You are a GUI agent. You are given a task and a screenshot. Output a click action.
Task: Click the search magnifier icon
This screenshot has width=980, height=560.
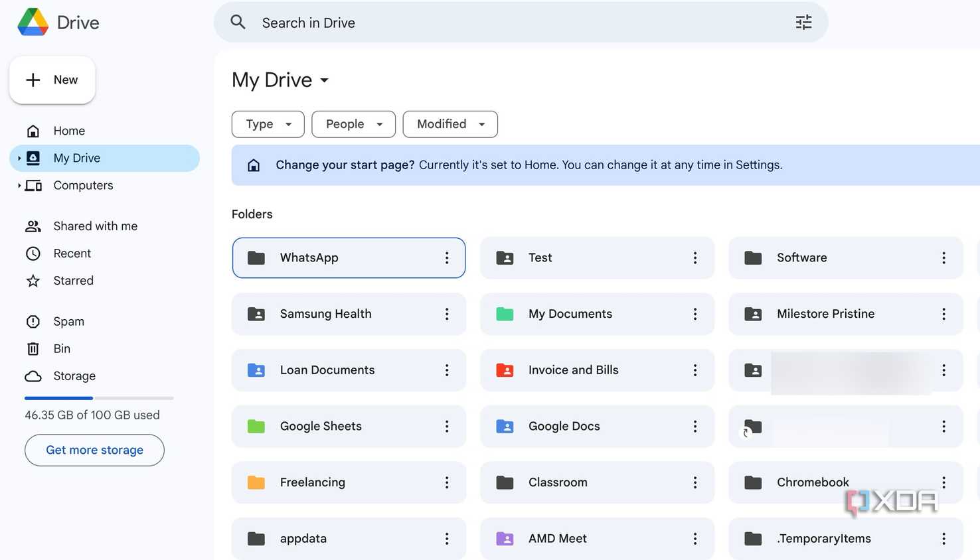[x=238, y=23]
